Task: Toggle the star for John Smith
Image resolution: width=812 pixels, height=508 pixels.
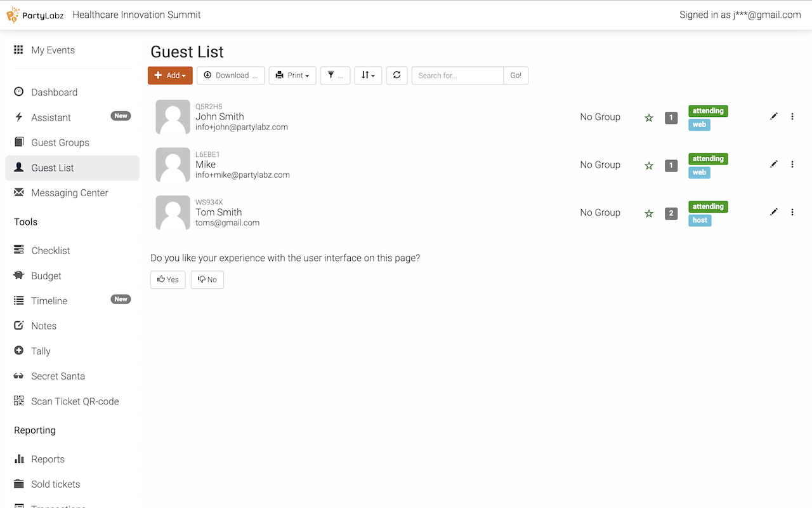Action: (x=648, y=117)
